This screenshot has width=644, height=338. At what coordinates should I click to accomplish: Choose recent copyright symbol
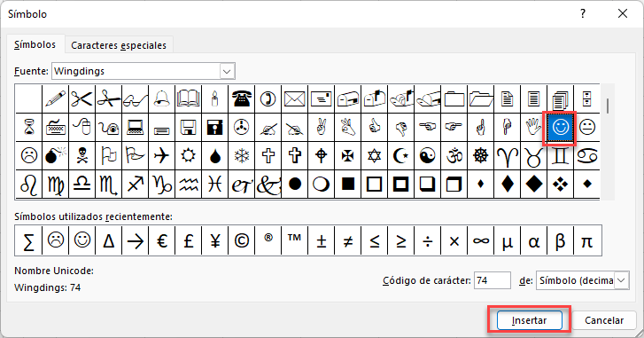tap(242, 240)
